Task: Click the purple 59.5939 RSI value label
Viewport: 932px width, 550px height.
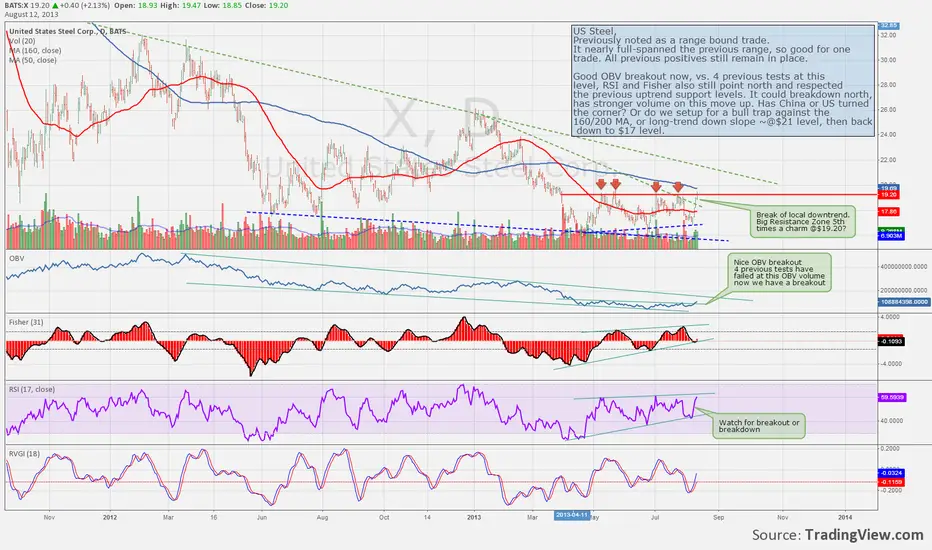Action: (x=892, y=397)
